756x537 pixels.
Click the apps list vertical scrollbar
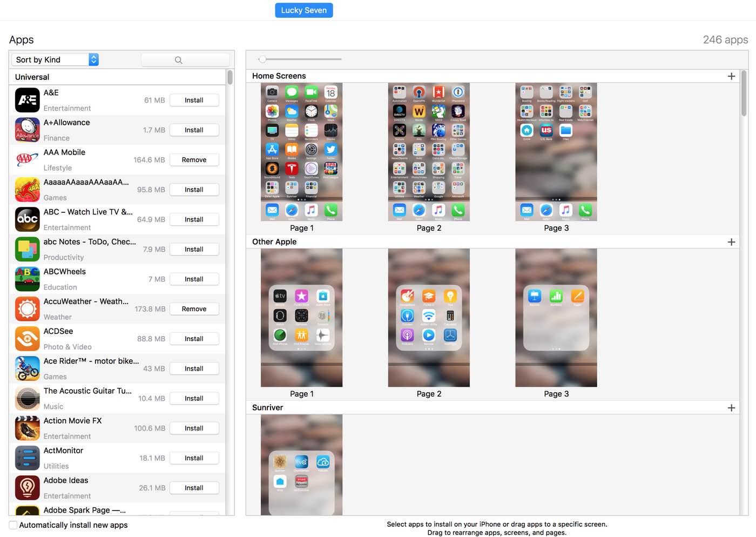[x=230, y=77]
